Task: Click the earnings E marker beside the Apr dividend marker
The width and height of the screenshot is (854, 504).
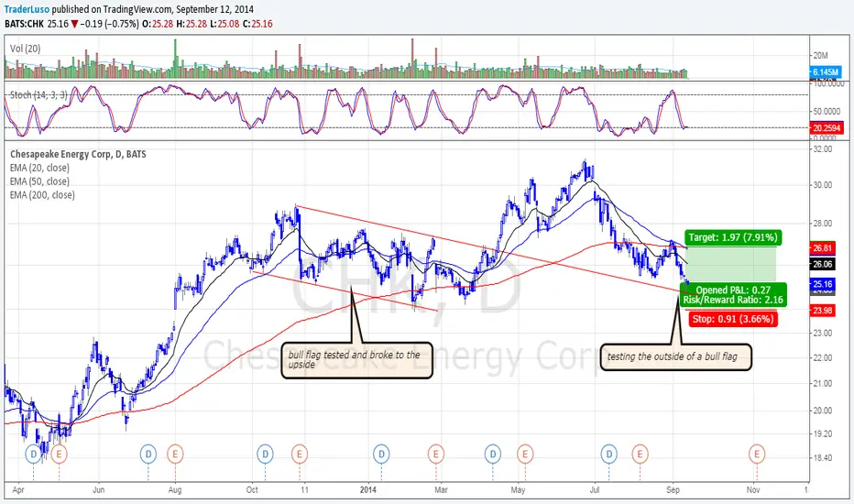Action: point(59,454)
